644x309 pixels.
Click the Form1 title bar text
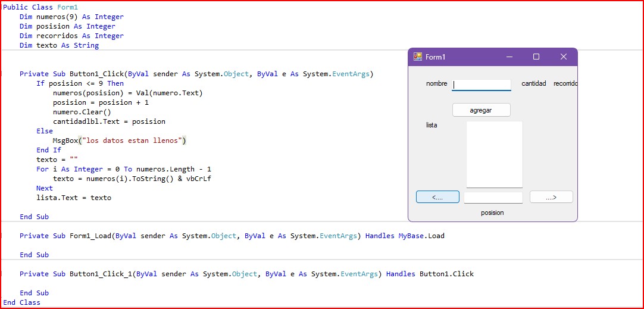pyautogui.click(x=435, y=57)
